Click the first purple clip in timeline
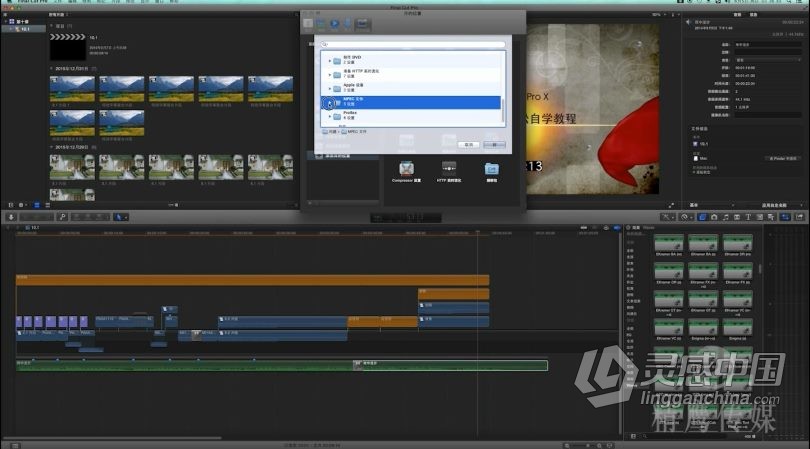The height and width of the screenshot is (449, 810). click(x=19, y=321)
